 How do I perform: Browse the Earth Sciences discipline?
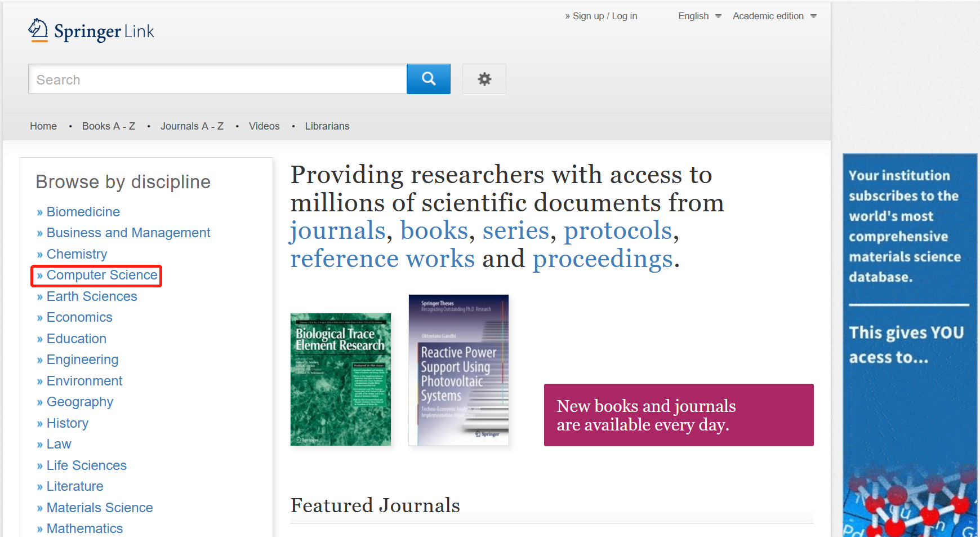[92, 296]
